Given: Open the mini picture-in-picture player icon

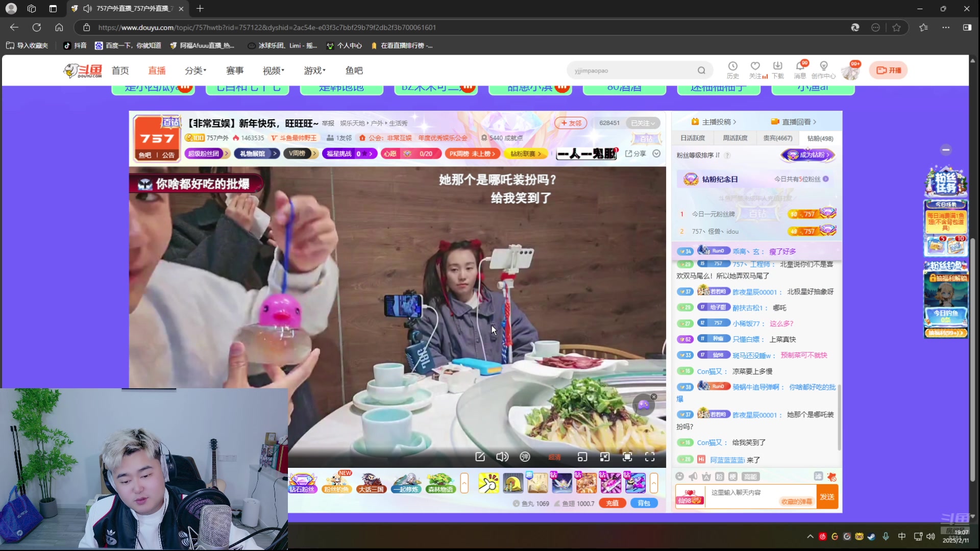Looking at the screenshot, I should click(x=582, y=457).
